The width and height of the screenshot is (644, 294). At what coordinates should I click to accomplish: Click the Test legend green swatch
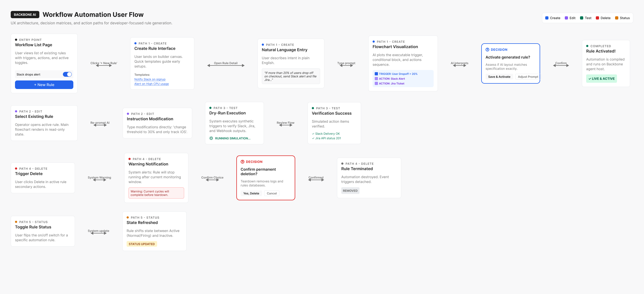click(x=582, y=18)
